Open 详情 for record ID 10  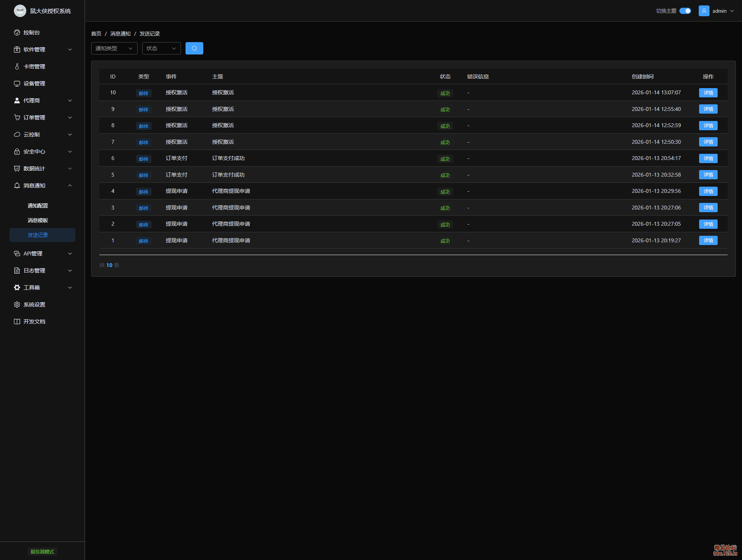[708, 93]
